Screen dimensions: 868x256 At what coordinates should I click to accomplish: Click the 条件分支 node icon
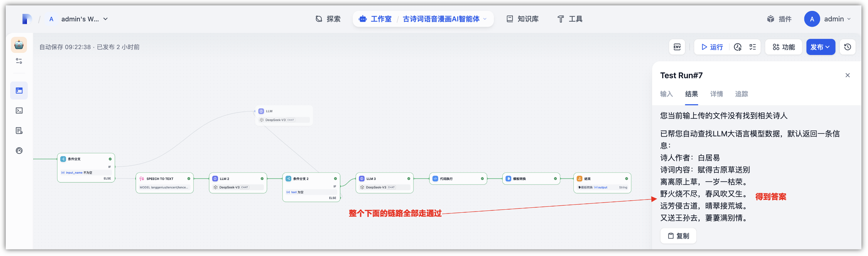point(63,159)
